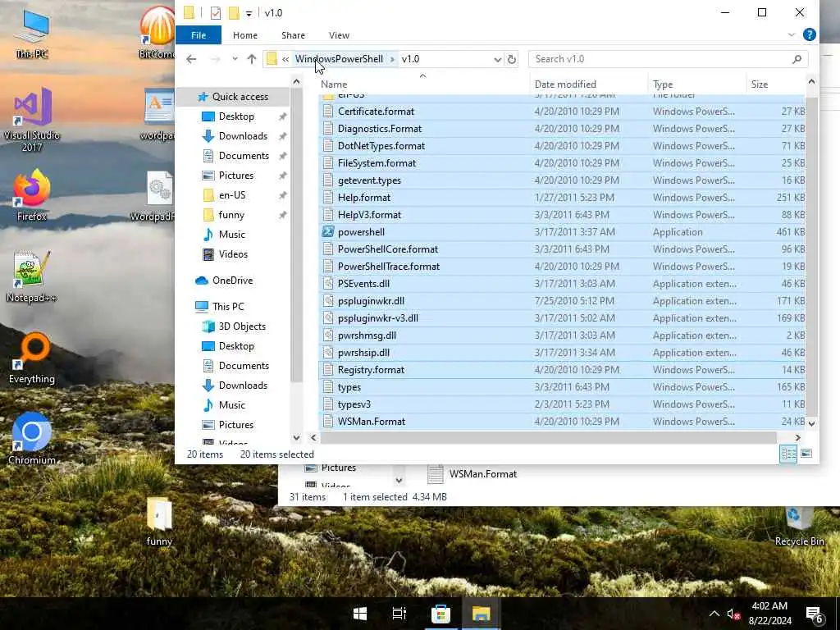This screenshot has height=630, width=840.
Task: Open Videos under Quick access
Action: 233,254
